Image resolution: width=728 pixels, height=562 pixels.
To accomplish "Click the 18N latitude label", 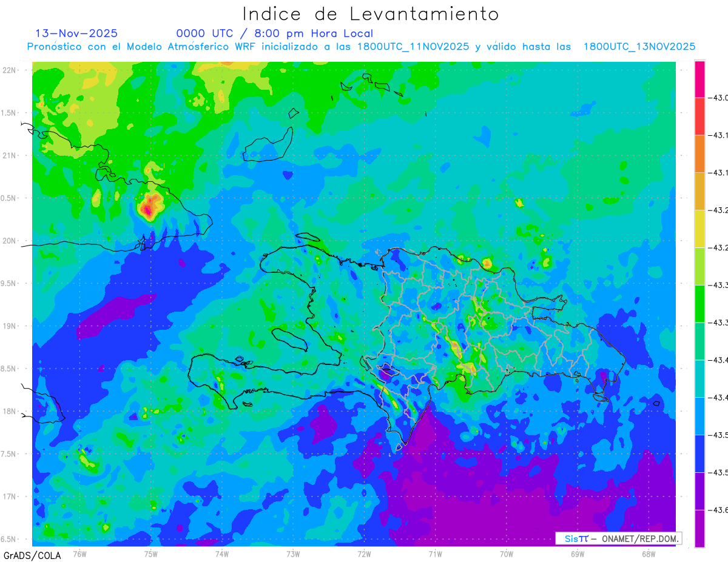I will [10, 411].
